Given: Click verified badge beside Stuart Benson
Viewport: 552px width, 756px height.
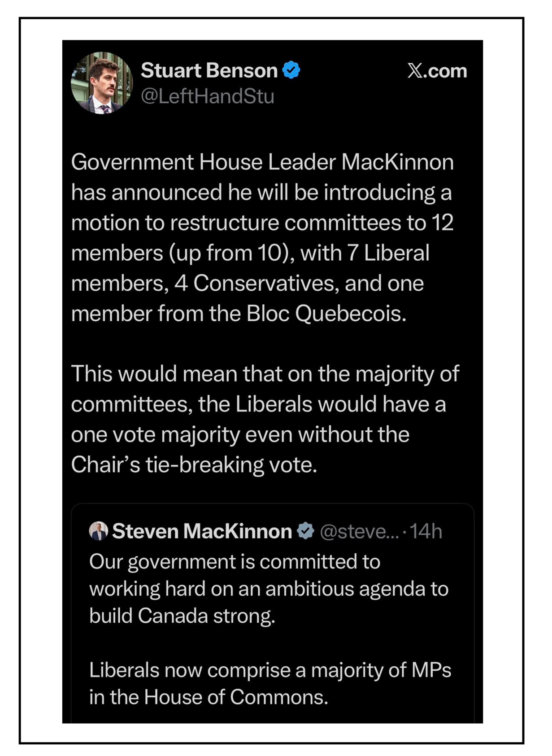Looking at the screenshot, I should click(x=291, y=70).
